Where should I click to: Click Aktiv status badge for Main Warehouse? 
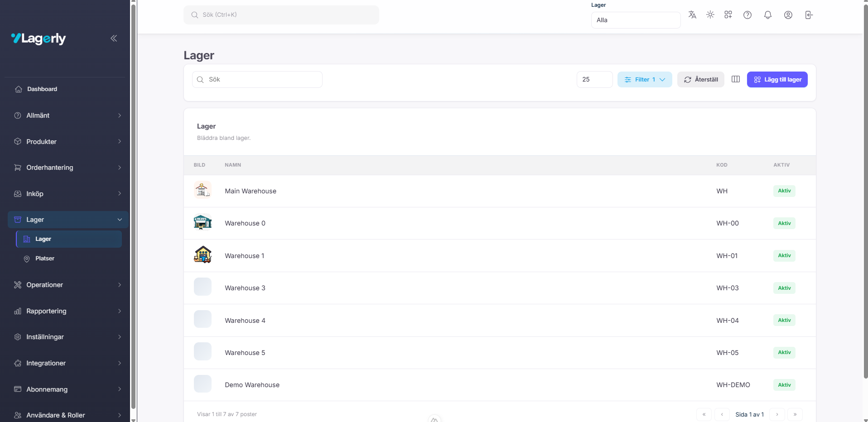784,191
